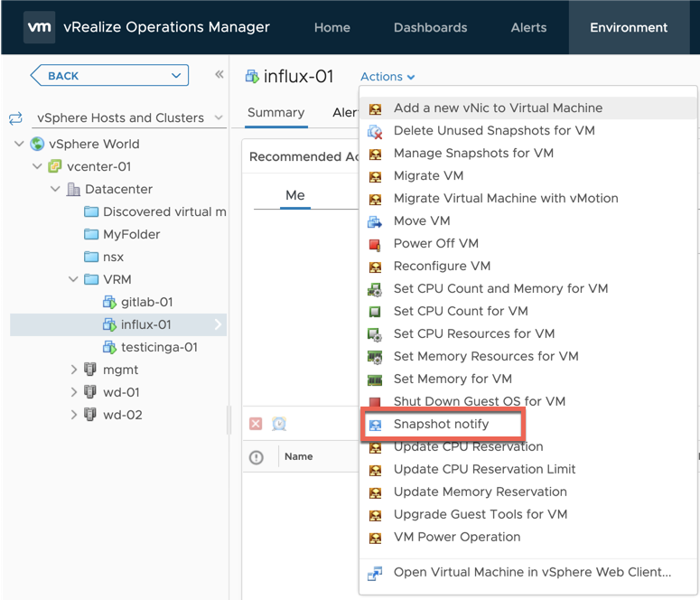Image resolution: width=700 pixels, height=600 pixels.
Task: Choose Update CPU Reservation Limit
Action: pos(527,469)
